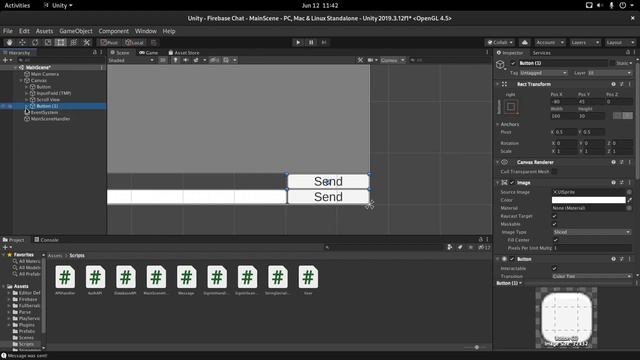
Task: Toggle the Image component enabled checkbox
Action: 512,183
